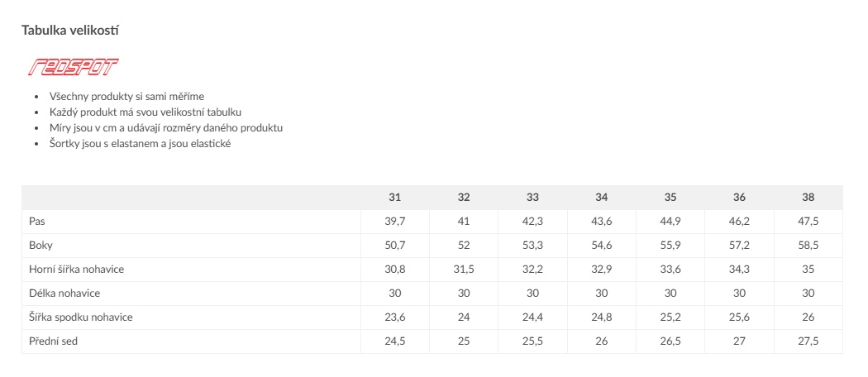Click the size 35 column header

pos(670,198)
